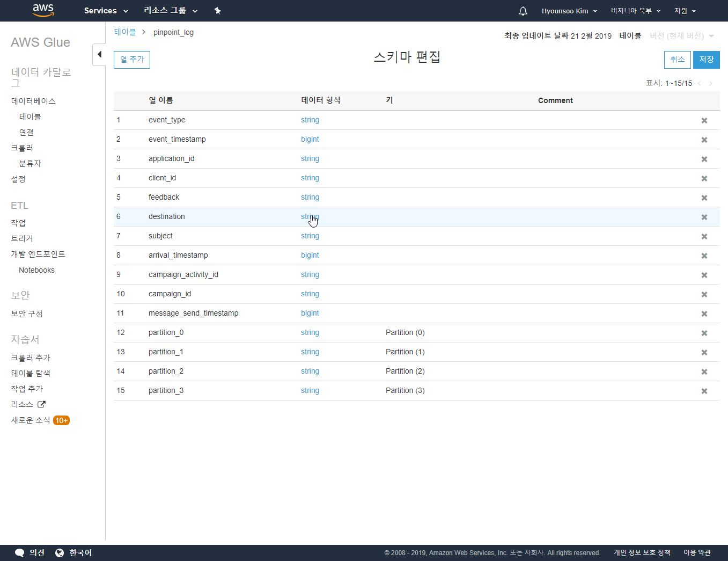Select 분류자 in the sidebar
This screenshot has width=728, height=561.
click(30, 163)
